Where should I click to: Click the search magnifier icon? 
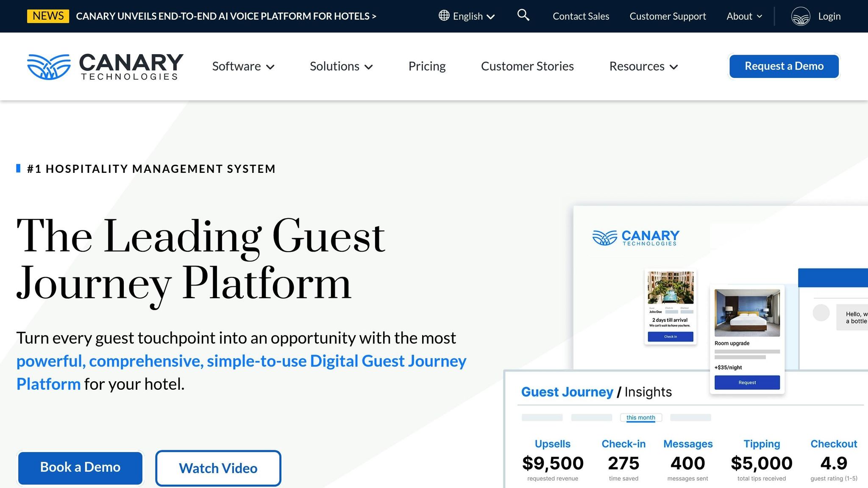(x=523, y=15)
